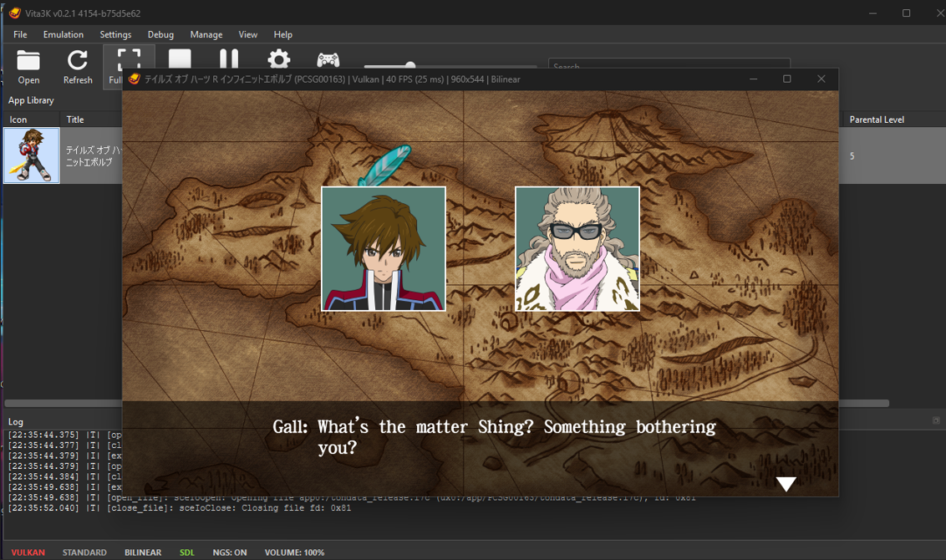Maximize the game window
946x560 pixels.
tap(786, 79)
